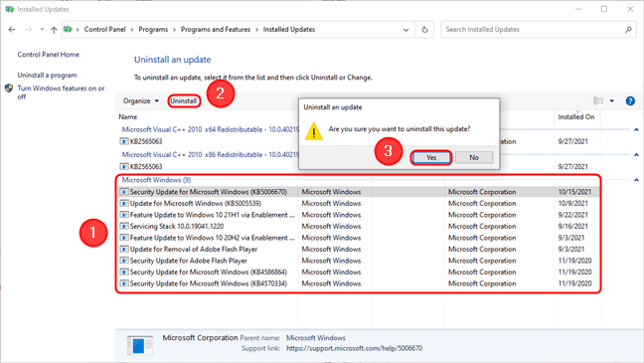
Task: Click the search magnifier icon
Action: point(628,30)
